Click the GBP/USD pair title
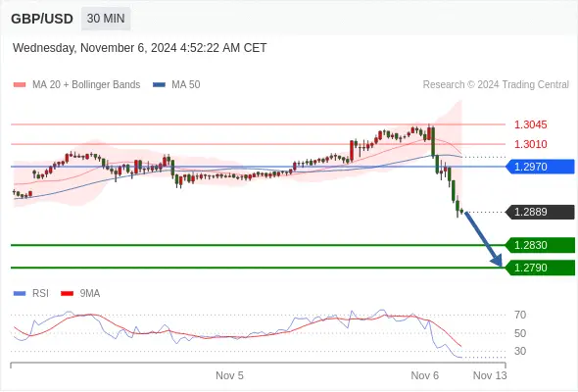 pos(42,19)
